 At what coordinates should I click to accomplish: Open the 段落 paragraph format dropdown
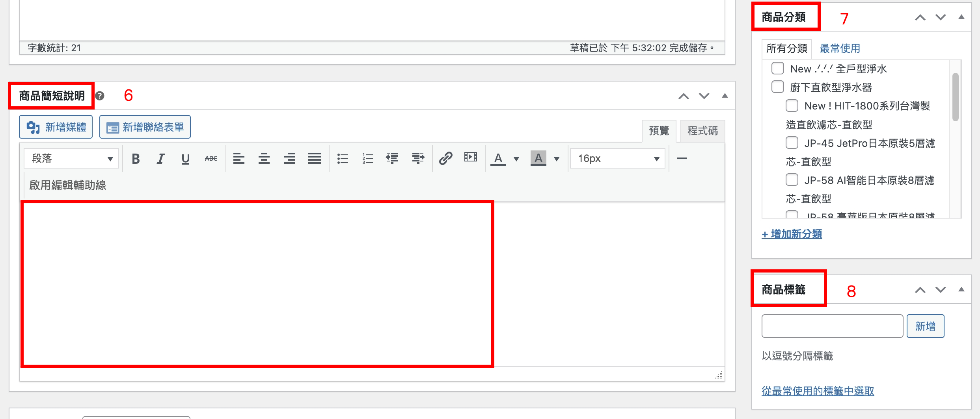pos(71,159)
